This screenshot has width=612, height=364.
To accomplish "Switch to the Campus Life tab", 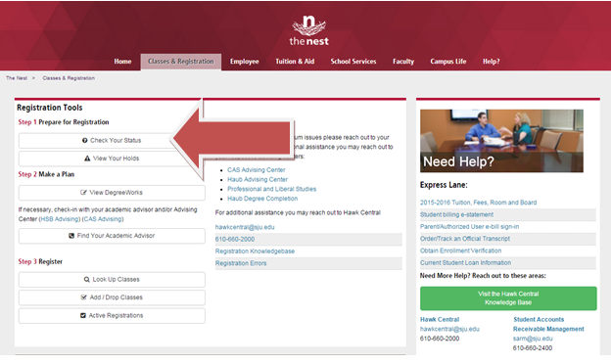I will (448, 62).
